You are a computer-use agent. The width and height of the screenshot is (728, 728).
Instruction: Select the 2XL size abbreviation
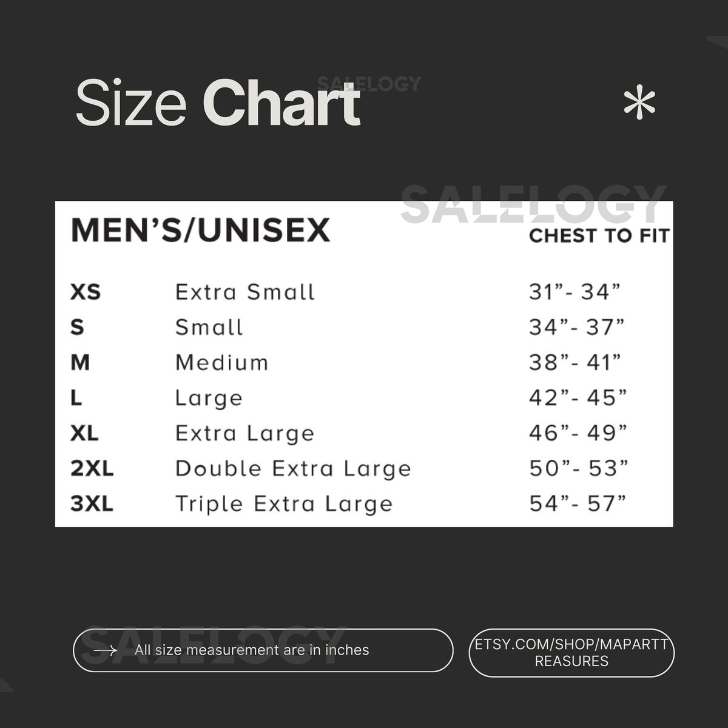tap(92, 468)
